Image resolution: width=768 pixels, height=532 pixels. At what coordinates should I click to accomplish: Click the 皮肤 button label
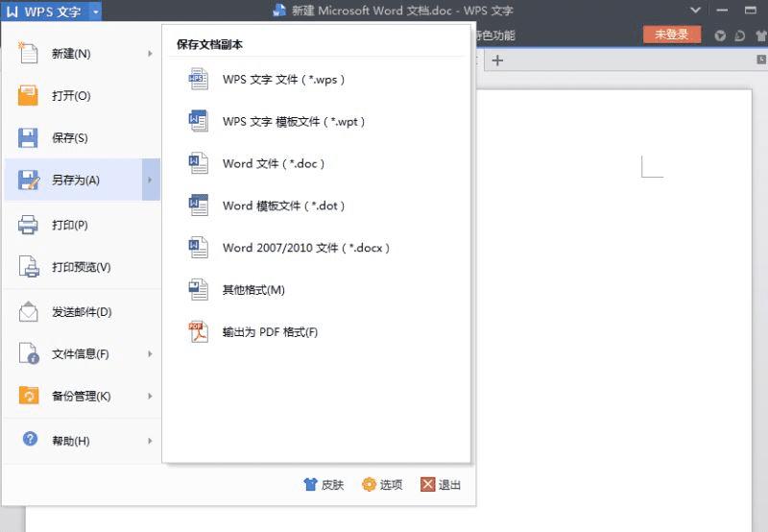[x=332, y=485]
